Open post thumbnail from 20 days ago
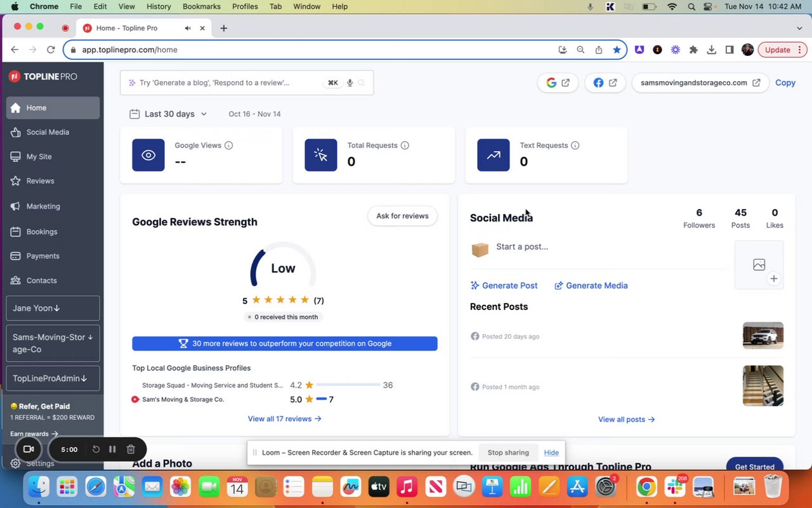 click(x=763, y=336)
